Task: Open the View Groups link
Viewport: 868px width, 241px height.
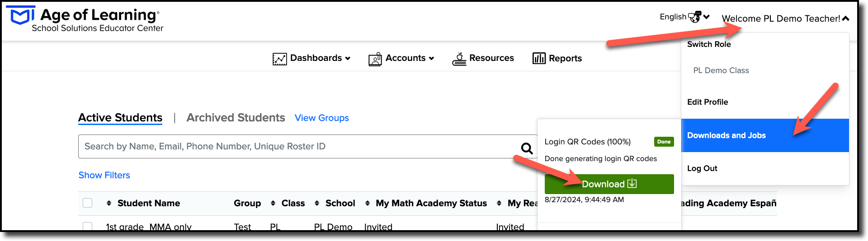Action: pos(321,118)
